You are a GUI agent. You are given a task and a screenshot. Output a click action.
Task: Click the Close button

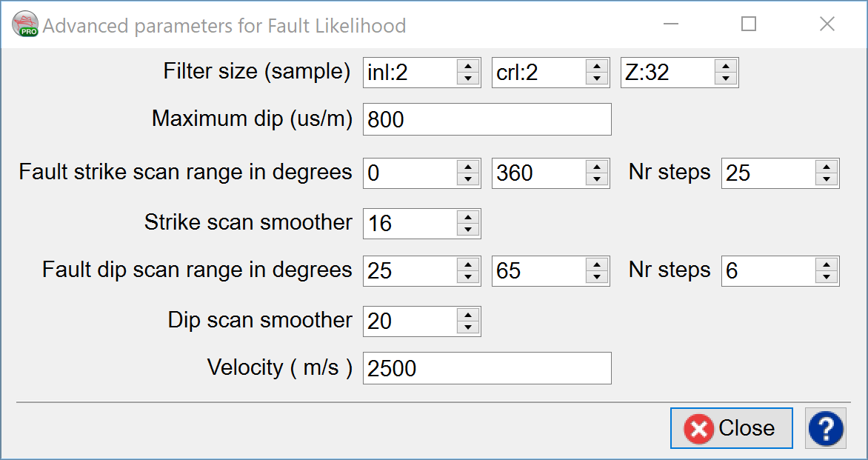coord(731,428)
